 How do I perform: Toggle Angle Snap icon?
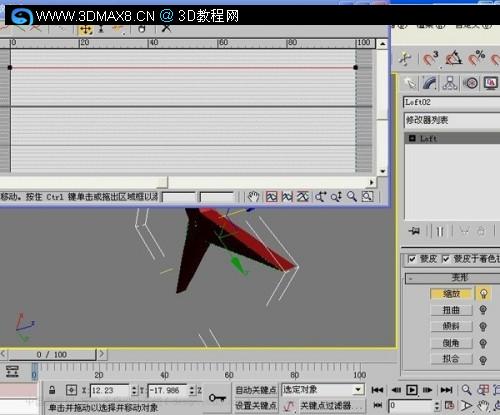point(454,59)
